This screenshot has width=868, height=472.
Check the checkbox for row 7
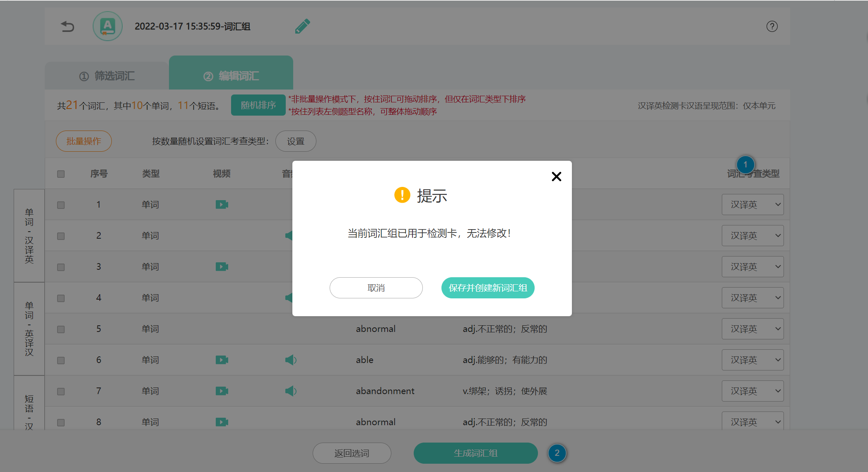click(61, 392)
